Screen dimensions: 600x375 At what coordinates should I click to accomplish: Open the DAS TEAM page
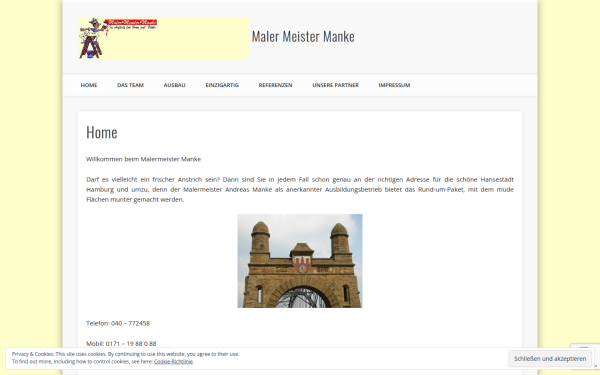pyautogui.click(x=130, y=85)
